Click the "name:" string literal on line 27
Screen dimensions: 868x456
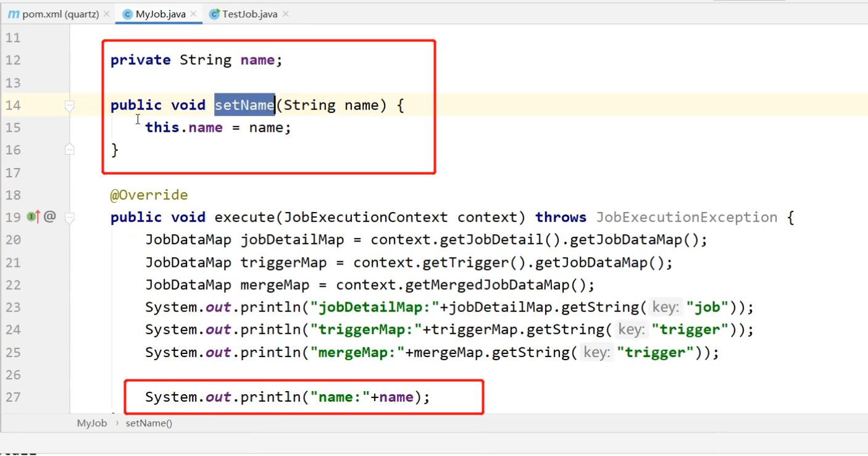point(340,397)
